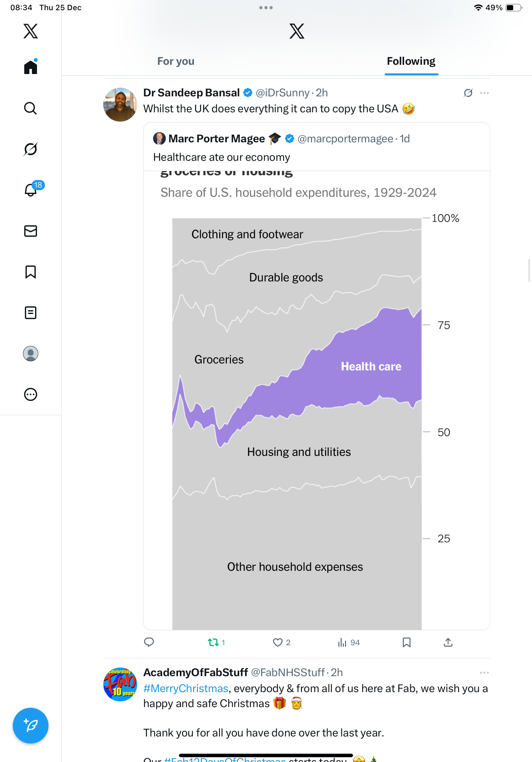The image size is (532, 762).
Task: Expand the More circle menu in sidebar
Action: [x=31, y=394]
